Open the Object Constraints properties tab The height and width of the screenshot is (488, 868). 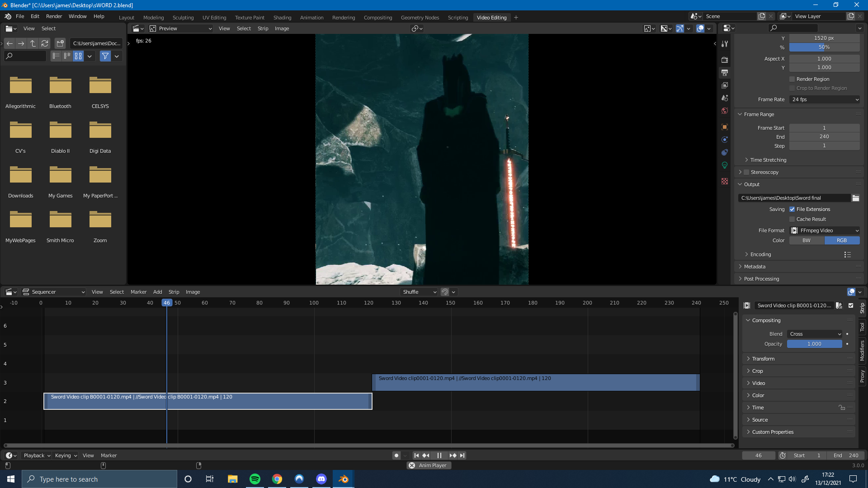point(725,152)
